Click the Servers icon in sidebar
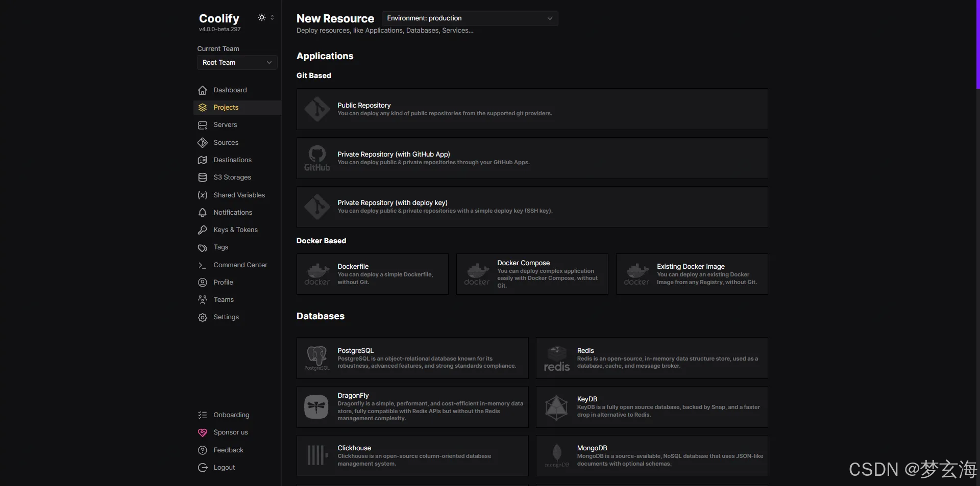Viewport: 980px width, 486px height. 203,125
